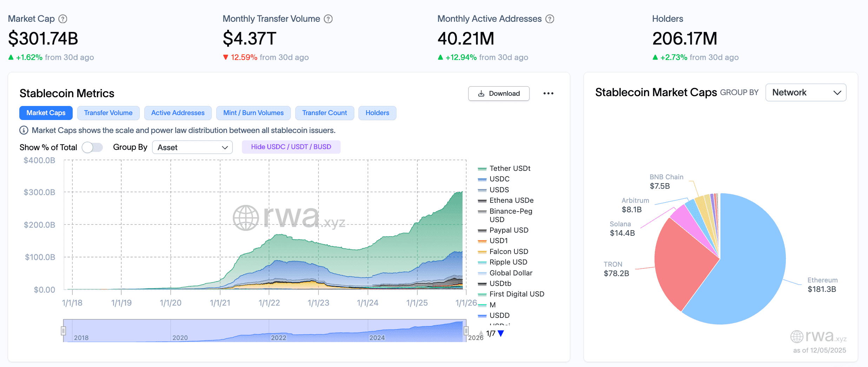Click Hide USDC / USDT / BUSD button
Image resolution: width=868 pixels, height=367 pixels.
pos(291,147)
